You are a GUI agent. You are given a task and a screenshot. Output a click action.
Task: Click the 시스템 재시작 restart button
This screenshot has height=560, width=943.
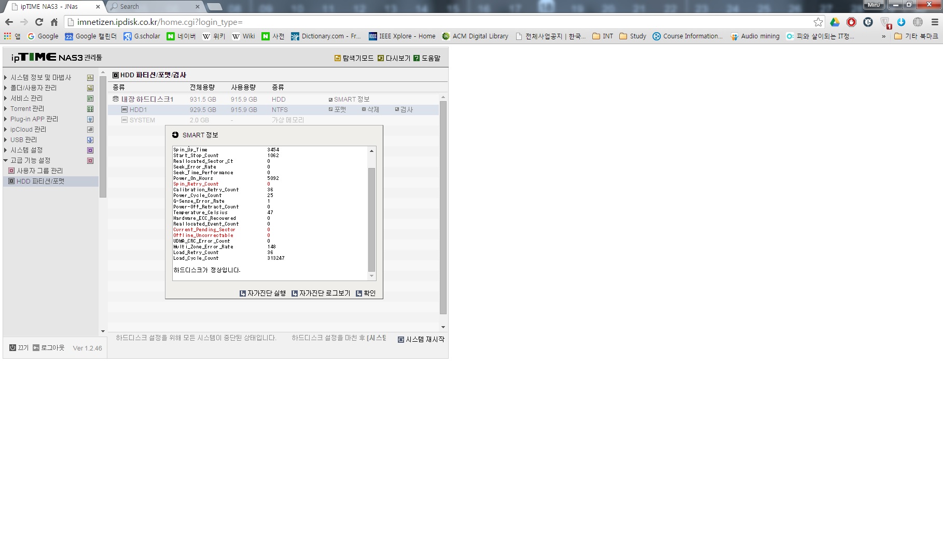click(421, 339)
